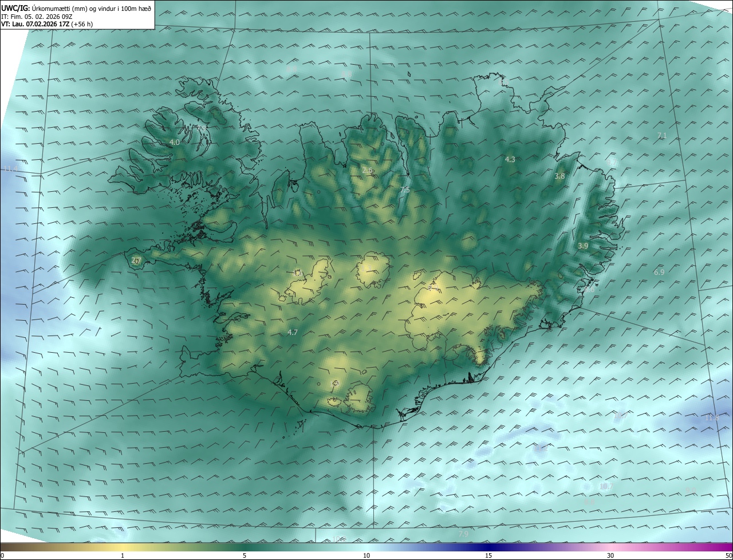
Task: Click the "50" tick label on the colour scale
Action: [728, 556]
